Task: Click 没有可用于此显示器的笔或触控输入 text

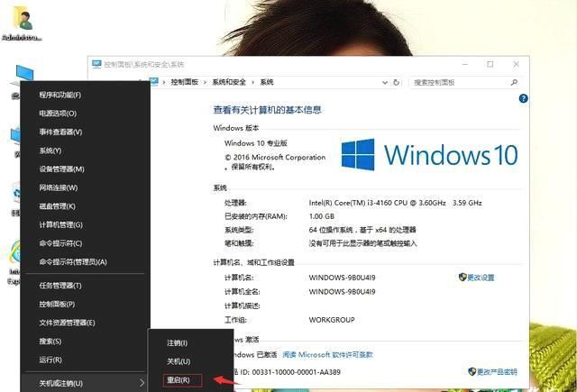Action: (362, 243)
